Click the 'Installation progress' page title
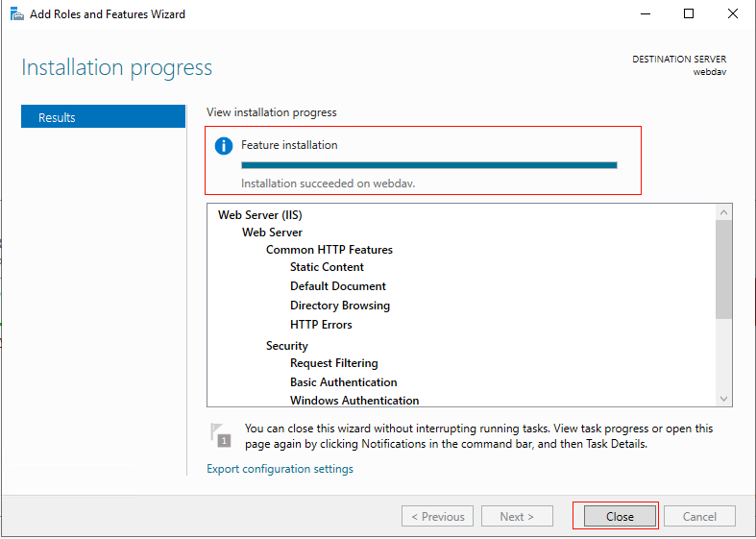The height and width of the screenshot is (539, 756). (116, 67)
